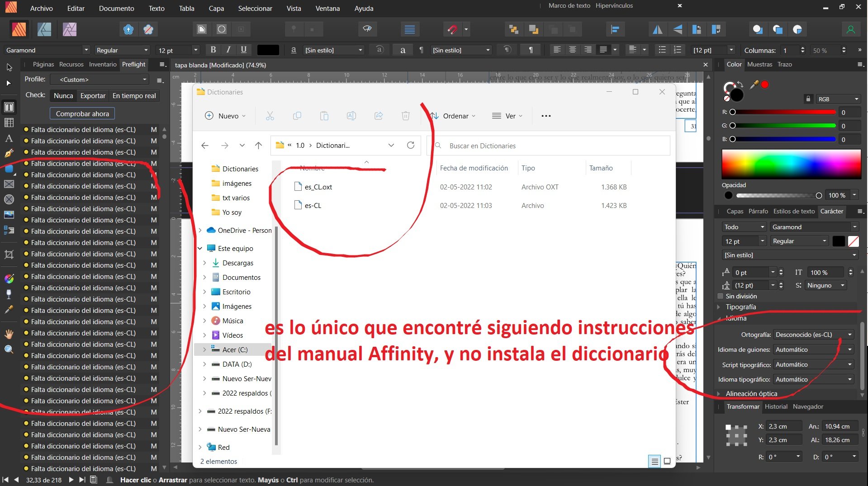The width and height of the screenshot is (868, 486).
Task: Open the Ventana menu
Action: [x=327, y=8]
